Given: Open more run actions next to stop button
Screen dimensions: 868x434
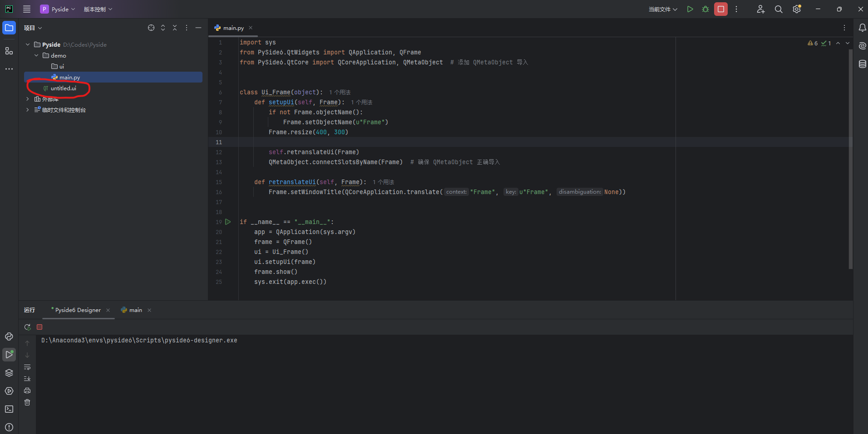Looking at the screenshot, I should pos(736,9).
